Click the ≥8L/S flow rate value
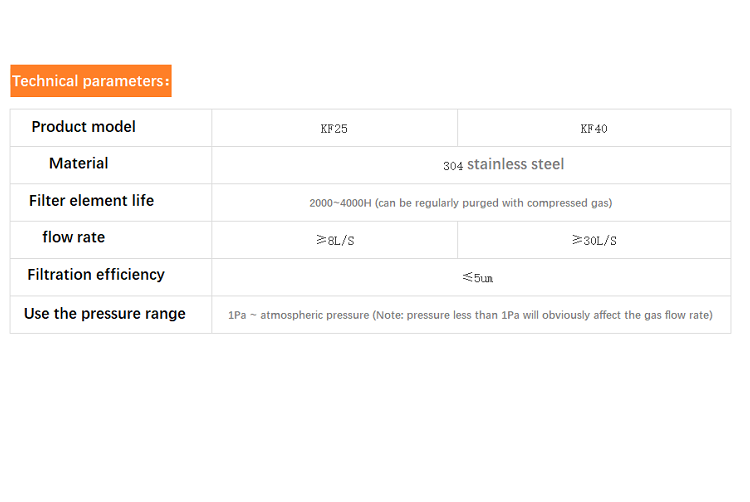This screenshot has width=750, height=502. pos(334,240)
